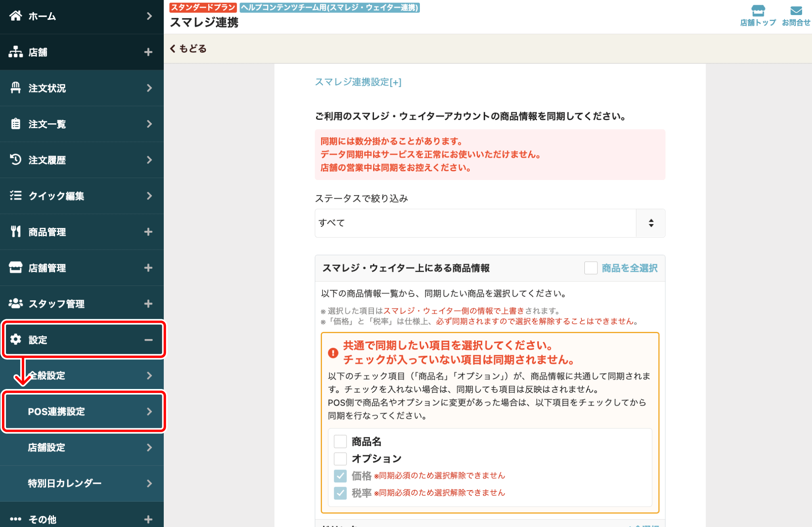Click the ホーム row chevron arrow
812x527 pixels.
click(x=149, y=16)
